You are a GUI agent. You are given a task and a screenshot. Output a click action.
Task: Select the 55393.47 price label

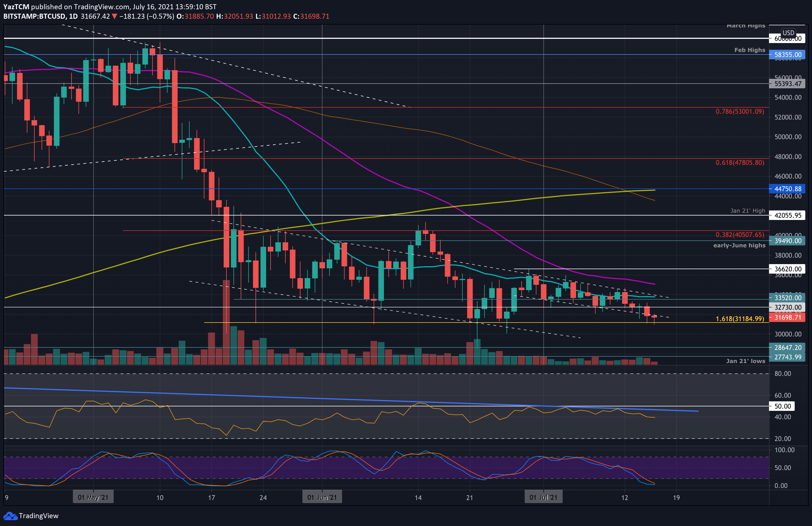[x=787, y=84]
